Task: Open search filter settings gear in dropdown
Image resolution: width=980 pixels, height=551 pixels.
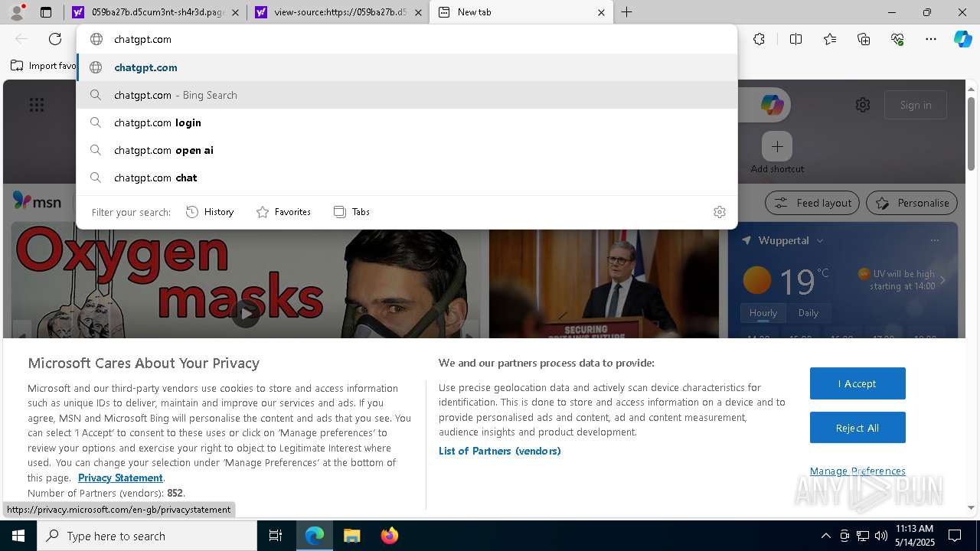Action: click(x=720, y=212)
